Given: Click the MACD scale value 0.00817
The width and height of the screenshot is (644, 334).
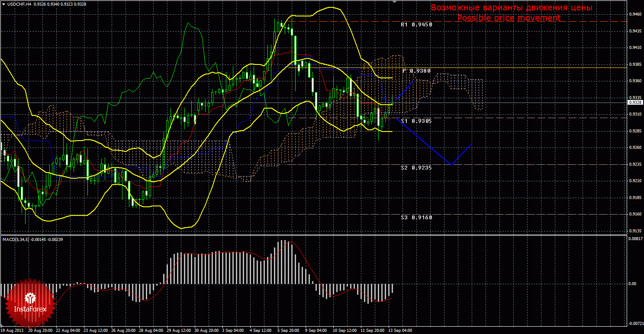Looking at the screenshot, I should [634, 238].
